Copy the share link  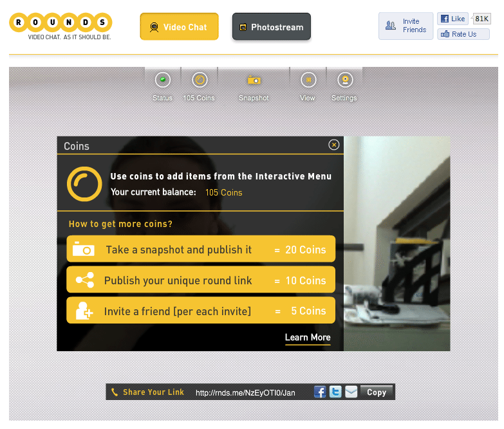[x=377, y=392]
